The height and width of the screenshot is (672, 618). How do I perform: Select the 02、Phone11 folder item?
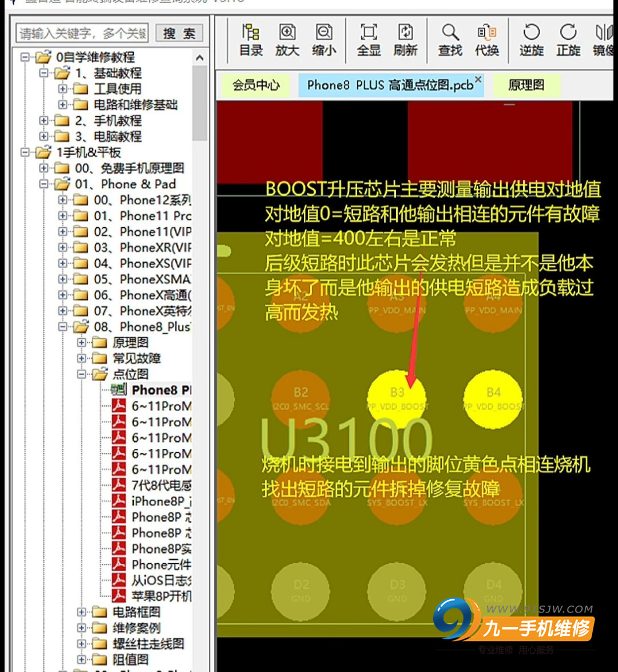[x=142, y=231]
